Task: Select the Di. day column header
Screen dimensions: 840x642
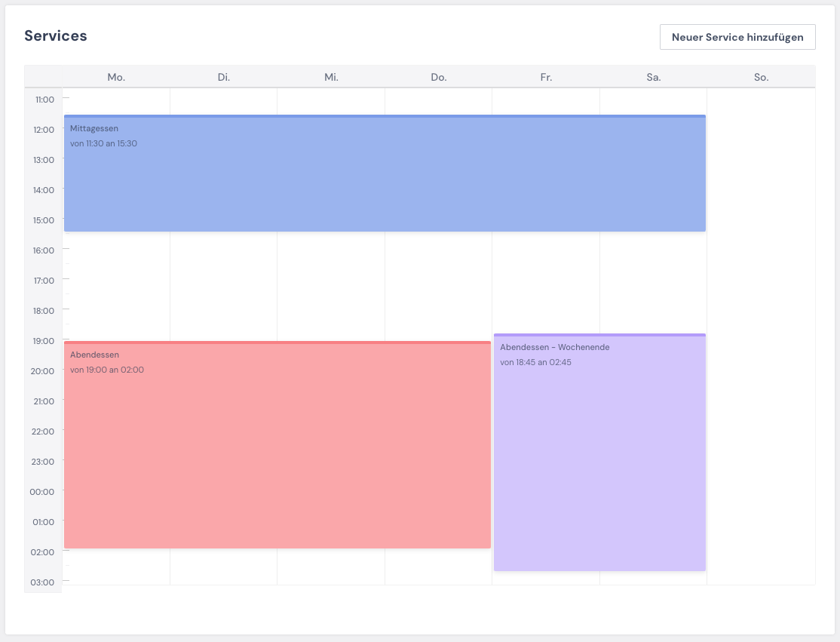Action: [224, 77]
